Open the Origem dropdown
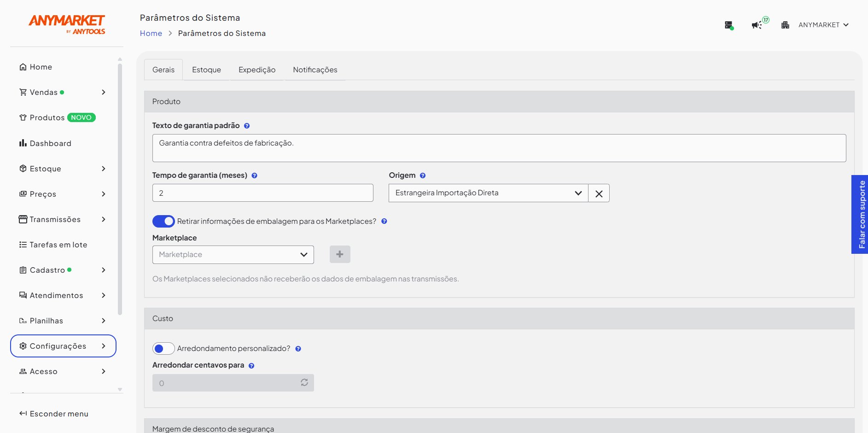 (489, 193)
